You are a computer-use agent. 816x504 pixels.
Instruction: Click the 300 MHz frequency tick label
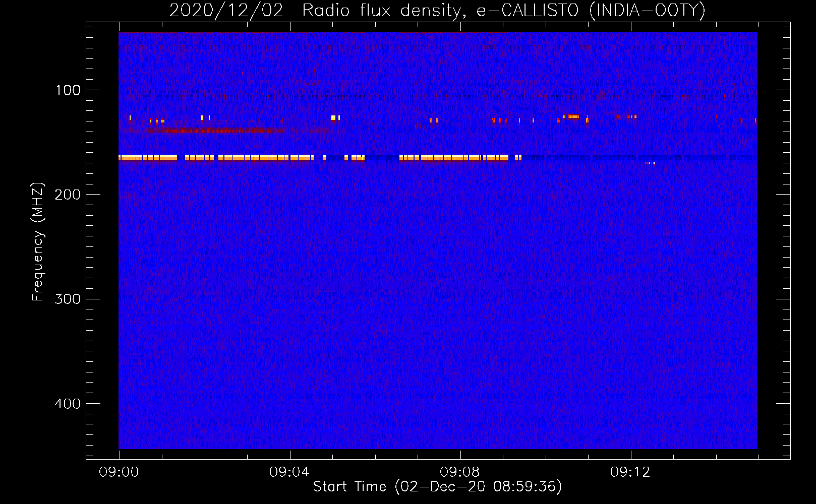click(68, 299)
